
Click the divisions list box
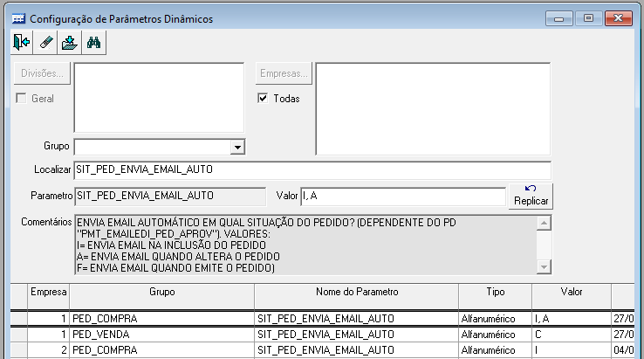point(159,98)
